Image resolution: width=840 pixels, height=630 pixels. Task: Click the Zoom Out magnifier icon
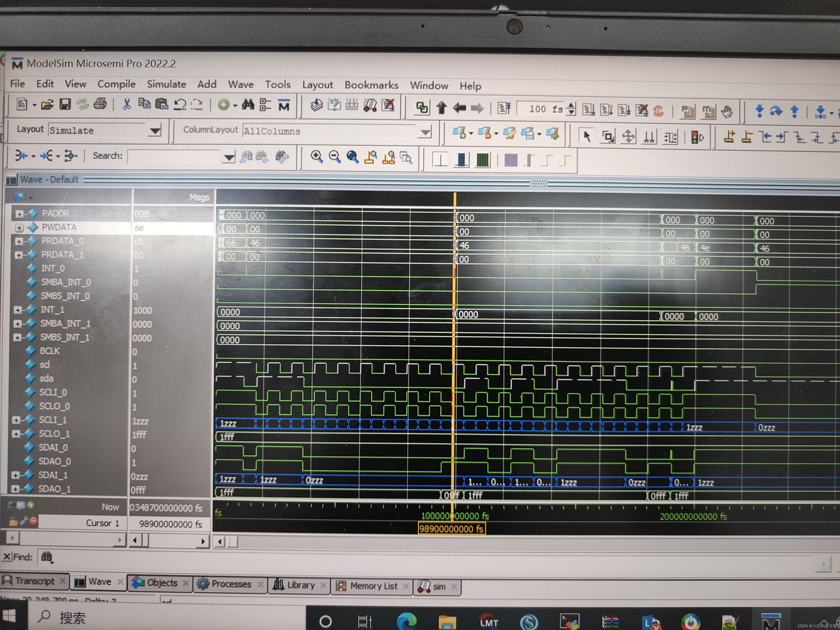point(334,157)
